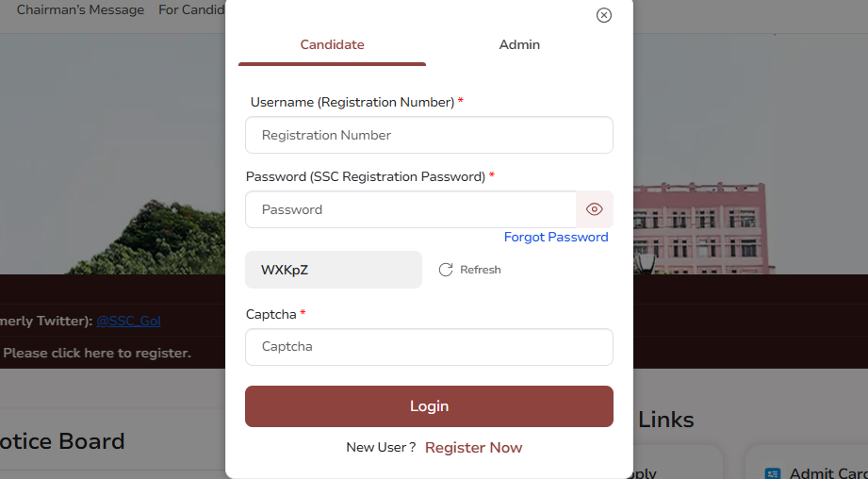Click the captcha refresh arrow icon
The height and width of the screenshot is (479, 868).
coord(446,270)
